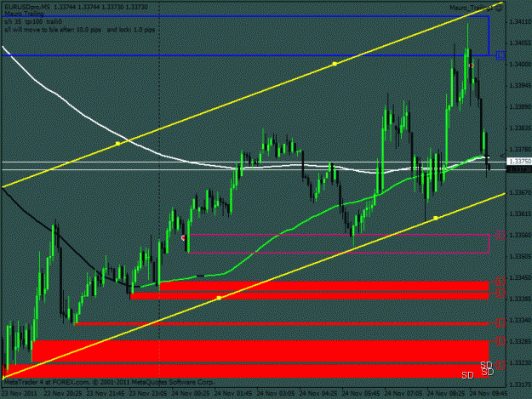Click the 24 Nov 08:25 time label
Image resolution: width=532 pixels, height=399 pixels.
point(446,394)
